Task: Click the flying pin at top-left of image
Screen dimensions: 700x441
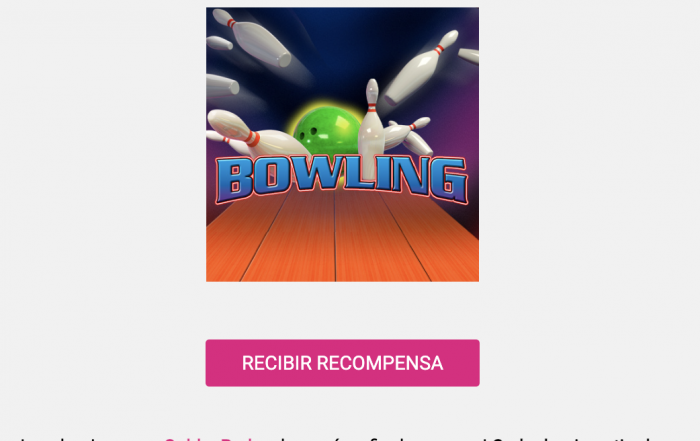Action: [253, 38]
